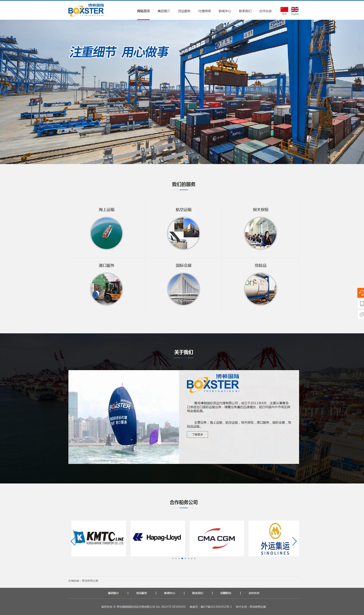This screenshot has width=364, height=615.
Task: Open the 航空运输 air transport circular image
Action: pyautogui.click(x=184, y=233)
